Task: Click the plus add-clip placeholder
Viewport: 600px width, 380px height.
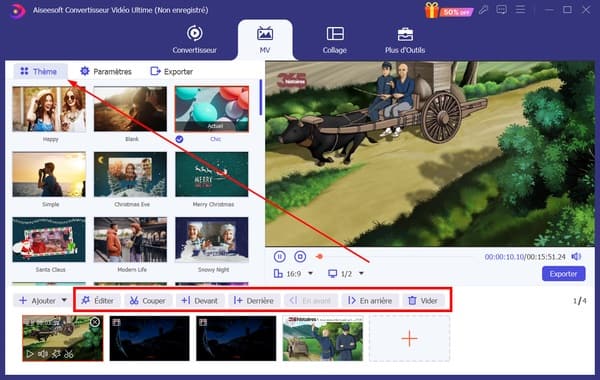Action: [409, 339]
